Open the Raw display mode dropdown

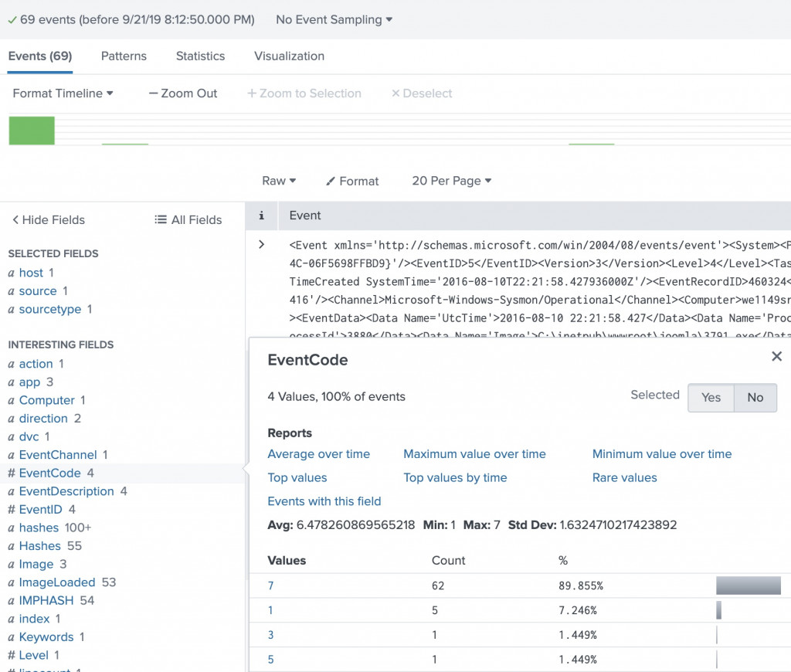coord(279,181)
